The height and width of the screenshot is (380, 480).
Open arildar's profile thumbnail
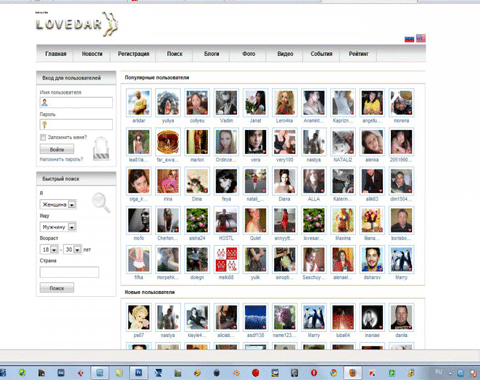[x=139, y=103]
